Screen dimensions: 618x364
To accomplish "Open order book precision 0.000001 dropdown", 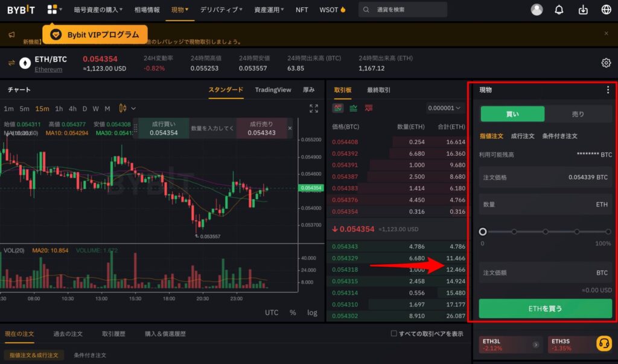I will pos(444,108).
